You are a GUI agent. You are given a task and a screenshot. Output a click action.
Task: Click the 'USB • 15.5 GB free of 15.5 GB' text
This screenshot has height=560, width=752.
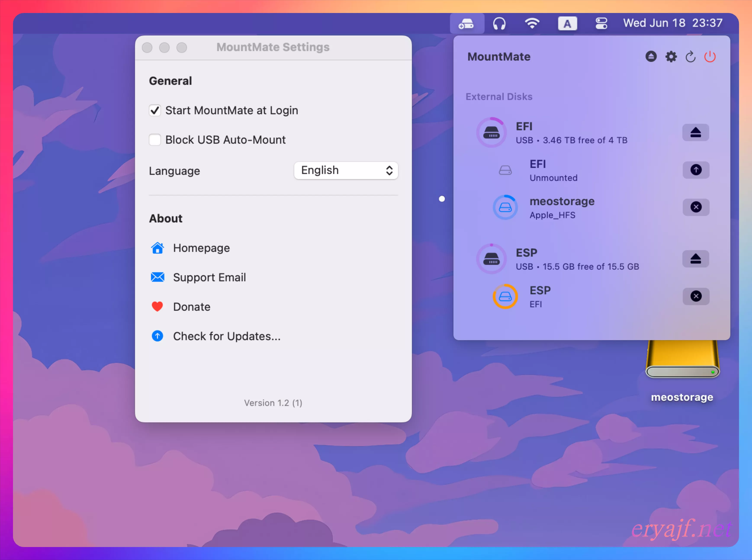[577, 266]
